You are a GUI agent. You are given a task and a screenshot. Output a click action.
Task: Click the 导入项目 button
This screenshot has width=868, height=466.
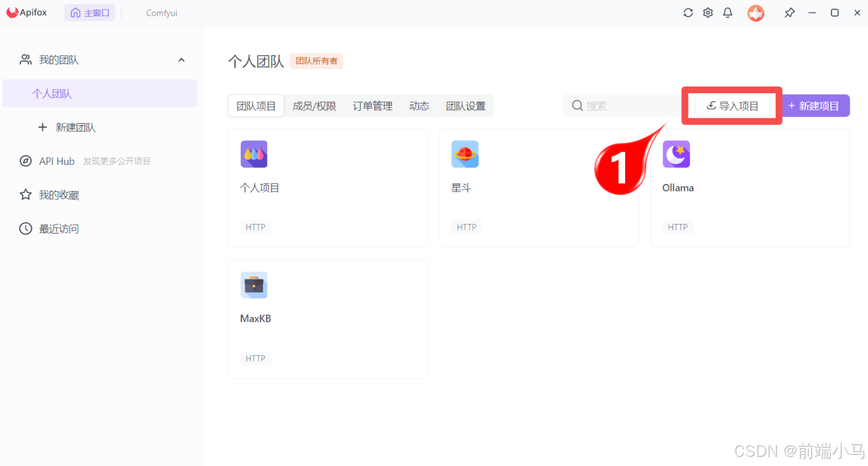tap(732, 106)
